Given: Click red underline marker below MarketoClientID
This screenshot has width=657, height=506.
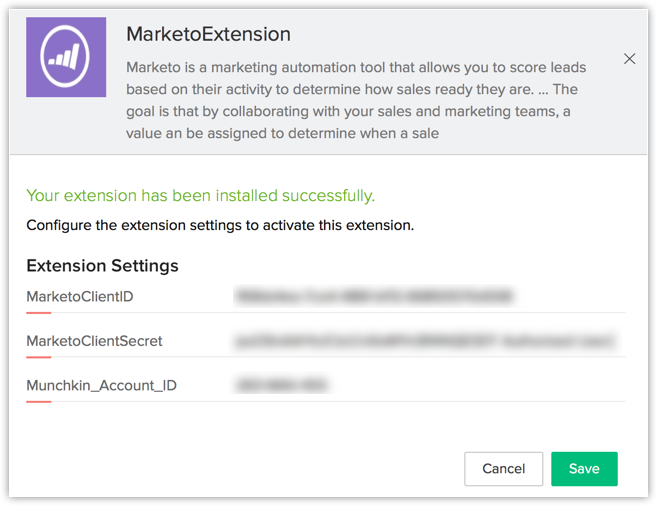Looking at the screenshot, I should coord(38,312).
